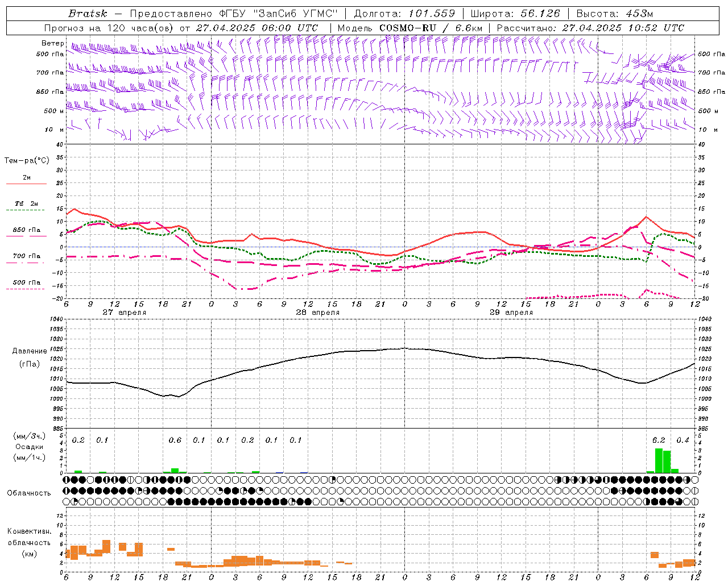Viewport: 728px width, 582px height.
Task: Click the precipitation value "6.2"
Action: point(659,440)
